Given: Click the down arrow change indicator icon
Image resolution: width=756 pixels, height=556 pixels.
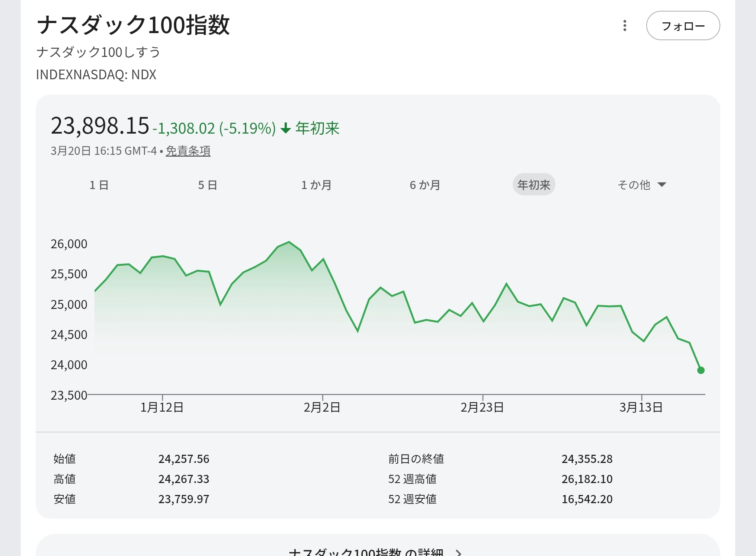Looking at the screenshot, I should [x=285, y=128].
